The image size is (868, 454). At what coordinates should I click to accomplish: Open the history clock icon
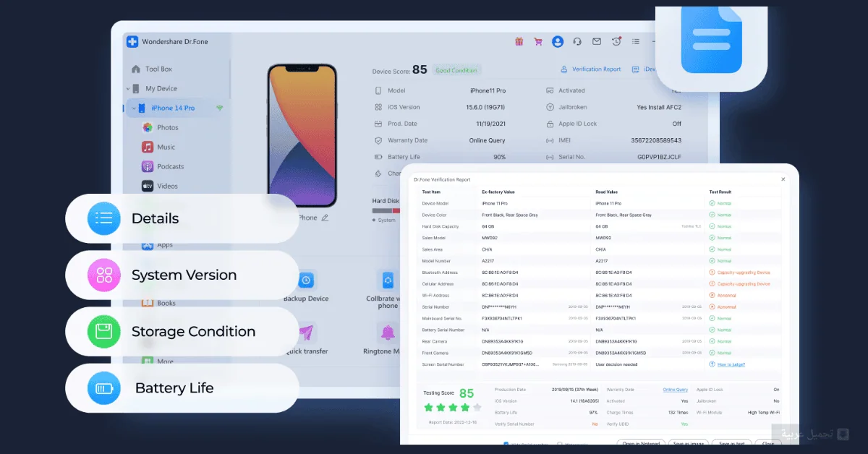[x=616, y=42]
